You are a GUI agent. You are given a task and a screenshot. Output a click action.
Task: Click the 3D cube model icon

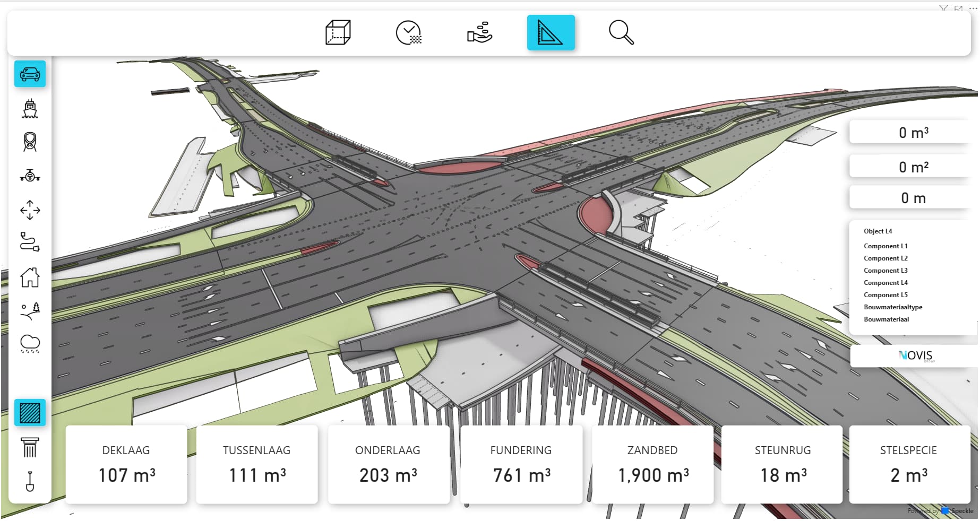pyautogui.click(x=338, y=33)
